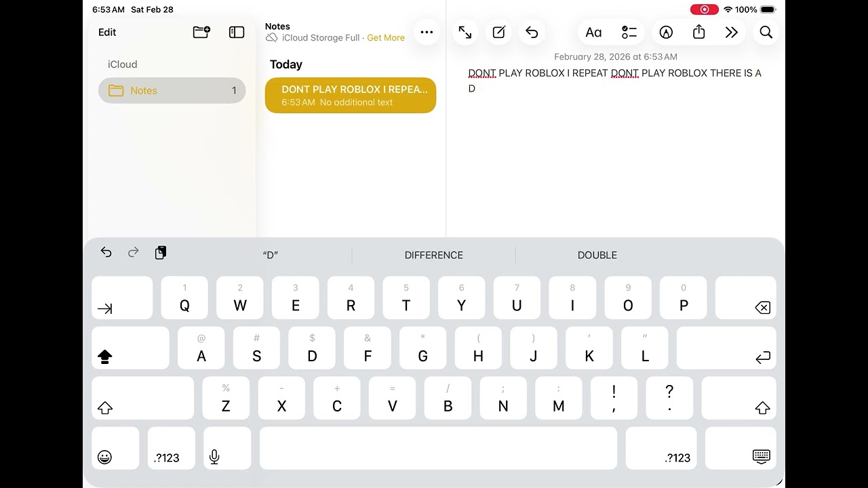Image resolution: width=868 pixels, height=488 pixels.
Task: Tap the red screen recording indicator
Action: (705, 9)
